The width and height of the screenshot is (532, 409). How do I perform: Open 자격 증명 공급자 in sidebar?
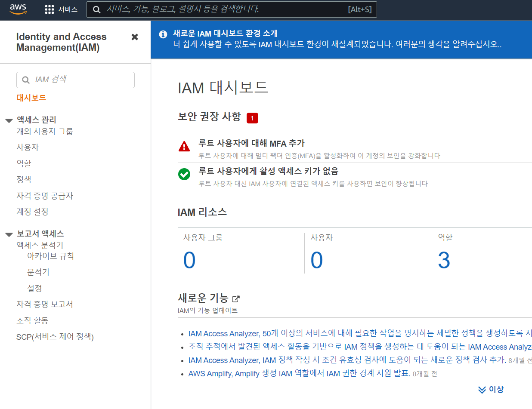point(45,196)
